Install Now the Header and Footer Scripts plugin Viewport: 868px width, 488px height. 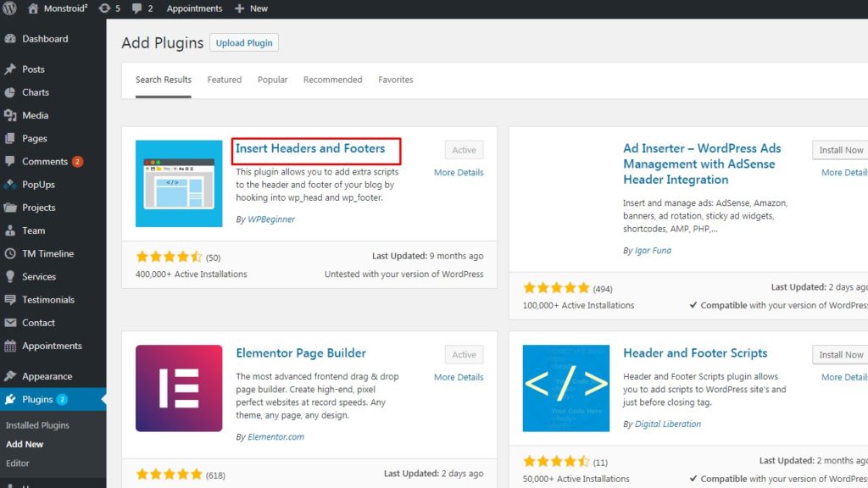pos(840,355)
